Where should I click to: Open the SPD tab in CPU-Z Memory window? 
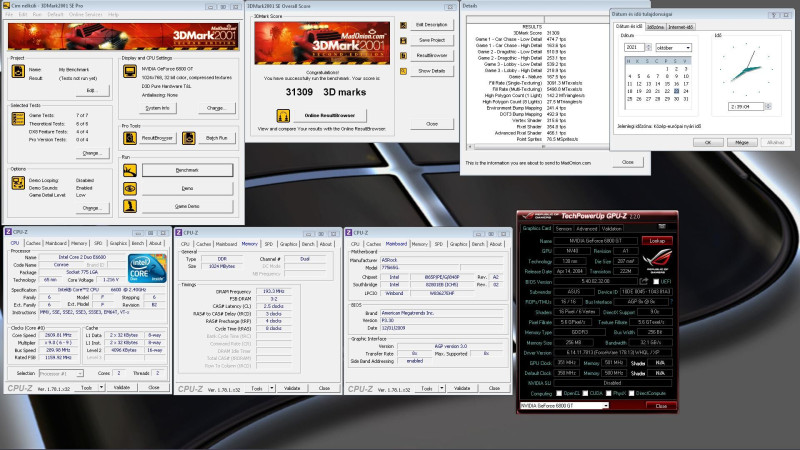269,244
